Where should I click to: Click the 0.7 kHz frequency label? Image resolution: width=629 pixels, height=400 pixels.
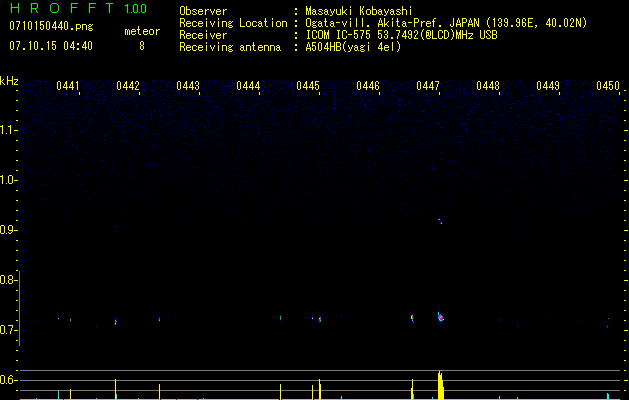8,330
